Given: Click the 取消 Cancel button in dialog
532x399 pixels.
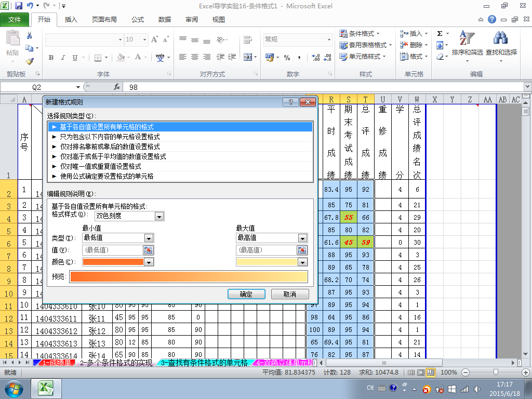Looking at the screenshot, I should 290,294.
